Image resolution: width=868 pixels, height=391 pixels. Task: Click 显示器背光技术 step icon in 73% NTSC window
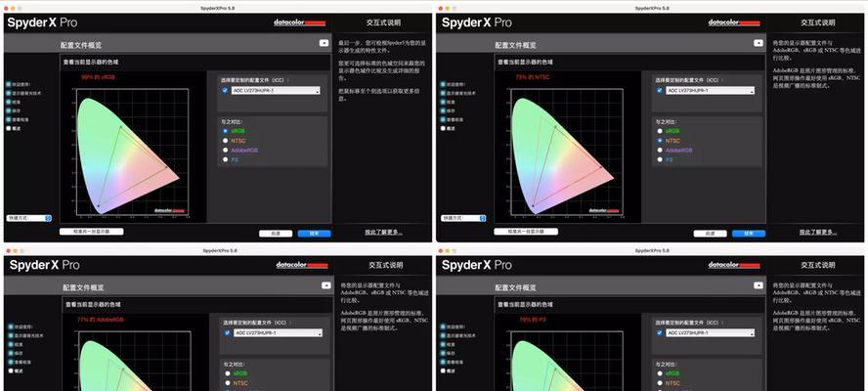[x=443, y=93]
